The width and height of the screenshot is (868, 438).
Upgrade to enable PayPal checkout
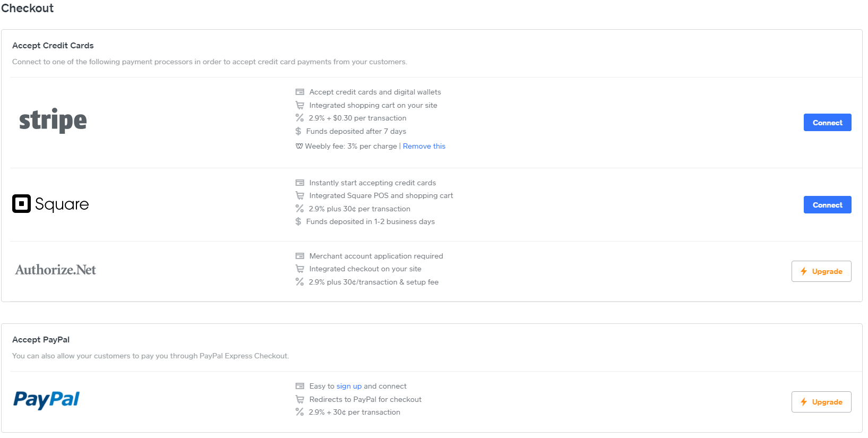click(x=821, y=402)
